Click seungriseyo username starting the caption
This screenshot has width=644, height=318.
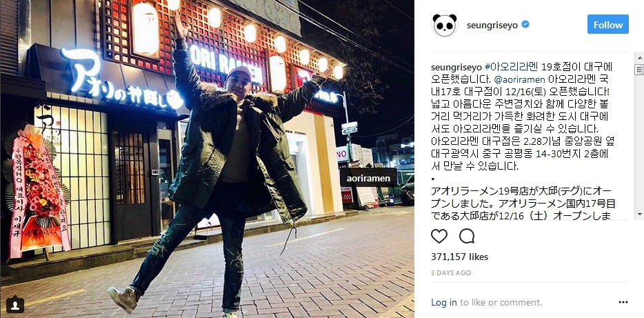(x=457, y=66)
